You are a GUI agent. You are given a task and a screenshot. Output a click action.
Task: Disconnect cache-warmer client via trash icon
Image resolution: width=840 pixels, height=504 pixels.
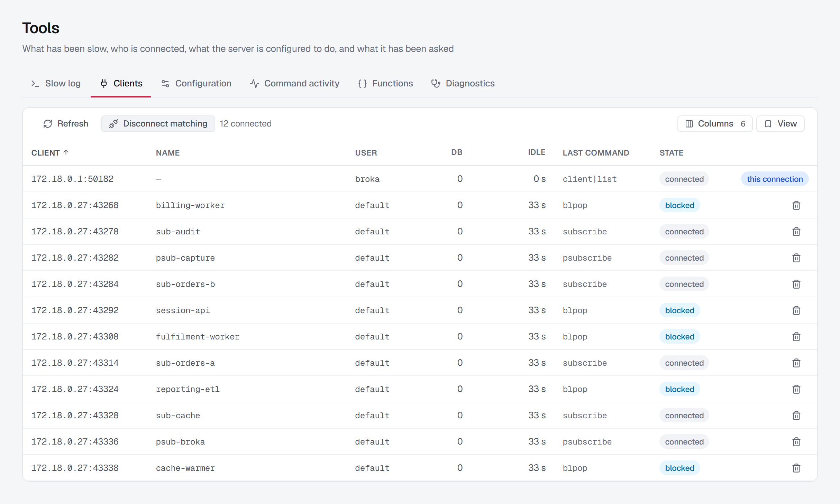796,468
